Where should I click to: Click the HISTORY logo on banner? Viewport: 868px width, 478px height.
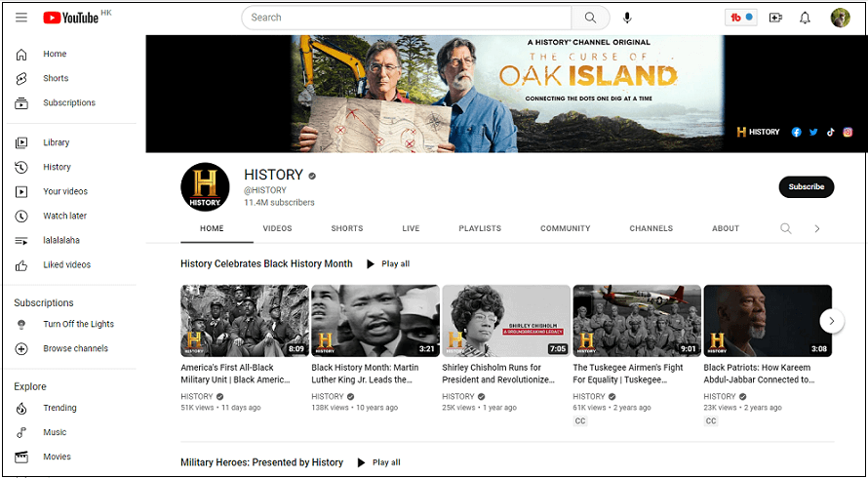758,132
